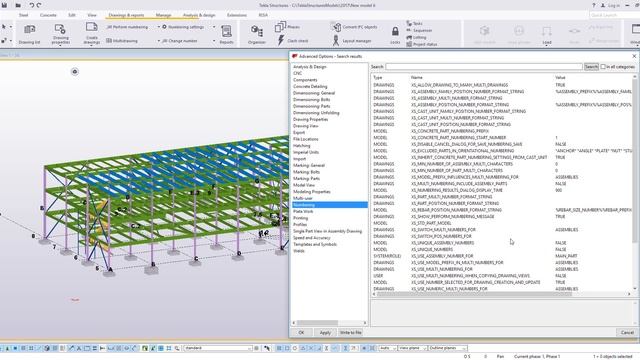Open Tasks in the Manage ribbon
The height and width of the screenshot is (360, 640).
[414, 24]
